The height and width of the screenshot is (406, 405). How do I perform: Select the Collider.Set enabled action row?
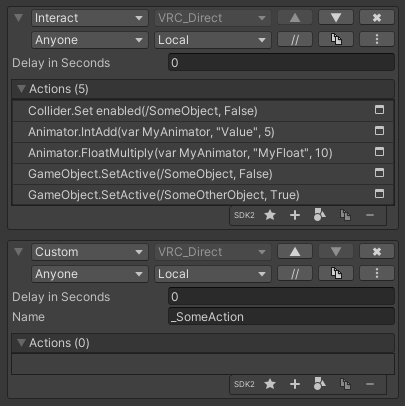pos(203,111)
